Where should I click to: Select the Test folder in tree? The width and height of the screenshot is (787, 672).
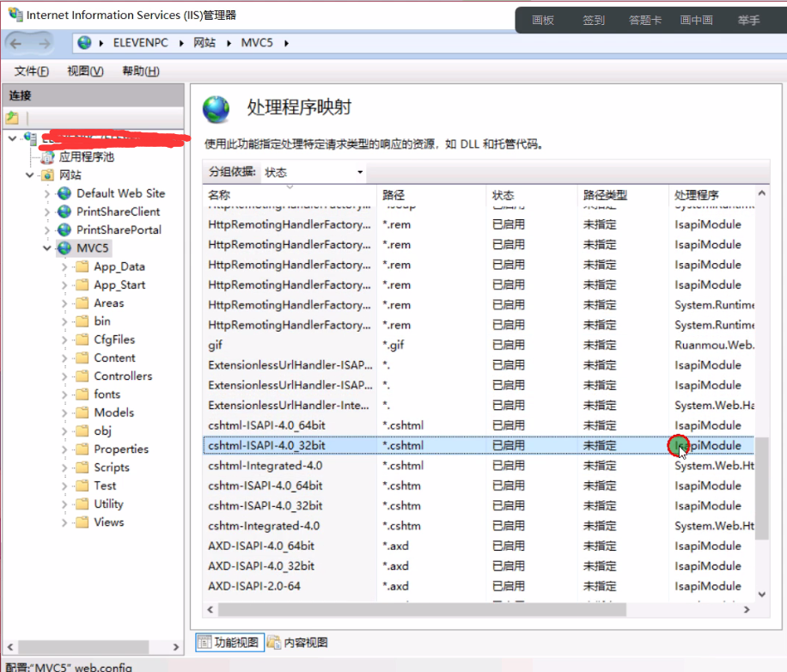105,486
